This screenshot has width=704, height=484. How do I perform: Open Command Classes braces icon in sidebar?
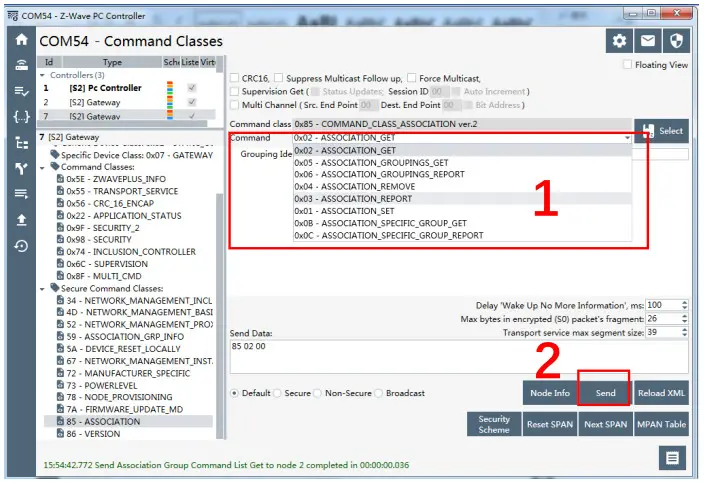[x=21, y=117]
